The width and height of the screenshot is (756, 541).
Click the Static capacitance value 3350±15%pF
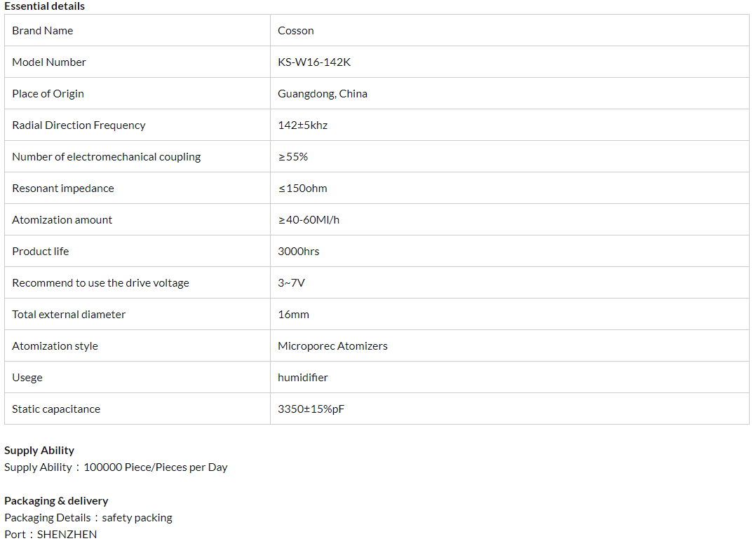tap(311, 409)
